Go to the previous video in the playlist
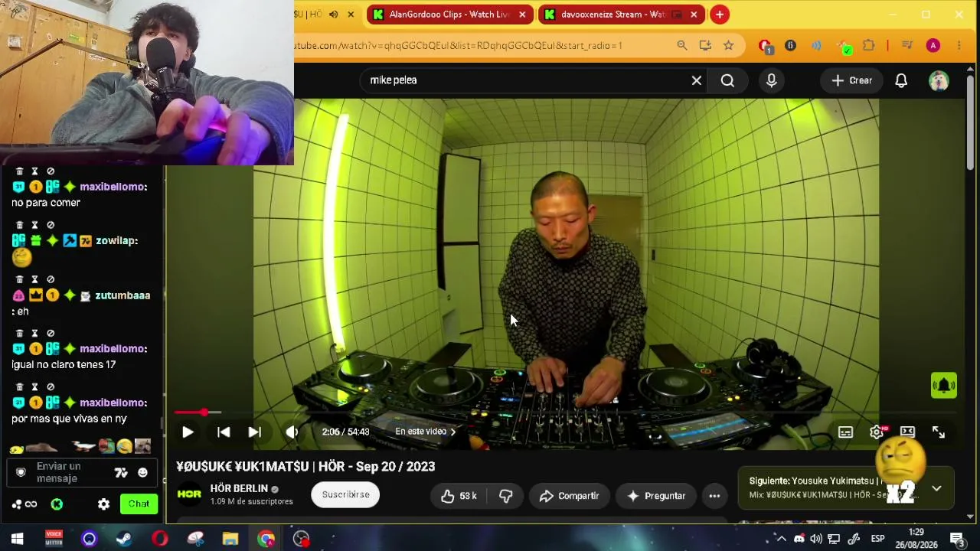The width and height of the screenshot is (980, 551). pos(224,432)
